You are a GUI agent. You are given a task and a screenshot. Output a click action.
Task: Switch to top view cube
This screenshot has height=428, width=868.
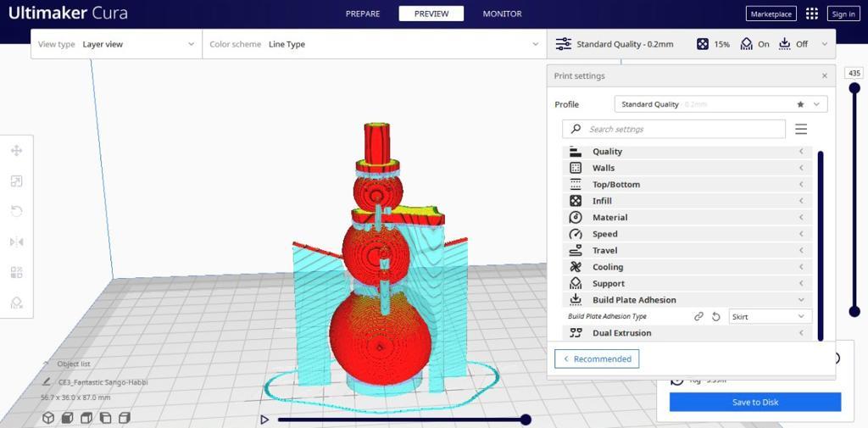86,418
